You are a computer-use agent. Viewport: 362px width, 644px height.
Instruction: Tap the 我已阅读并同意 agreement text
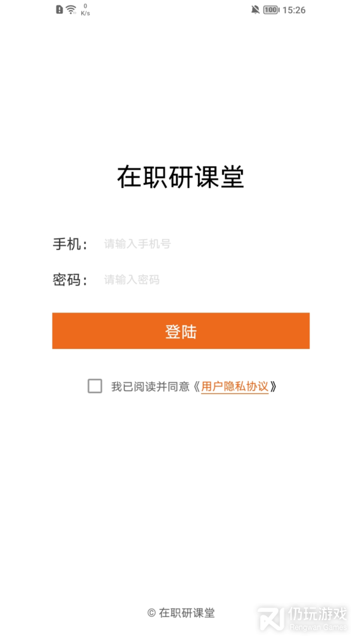pos(150,386)
